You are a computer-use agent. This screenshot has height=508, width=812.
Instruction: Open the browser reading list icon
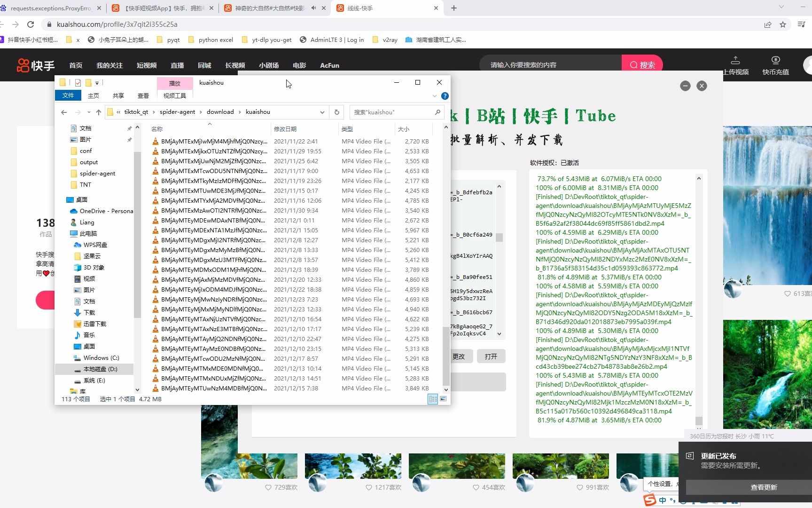point(802,24)
